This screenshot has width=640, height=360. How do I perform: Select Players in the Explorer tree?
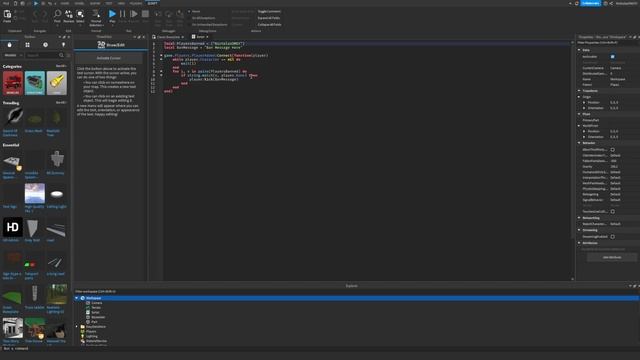[91, 331]
